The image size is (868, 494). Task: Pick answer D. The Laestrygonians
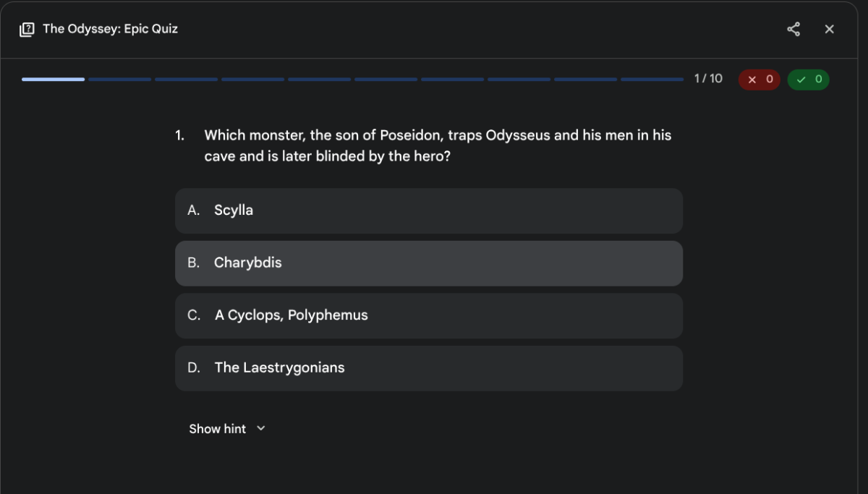428,367
